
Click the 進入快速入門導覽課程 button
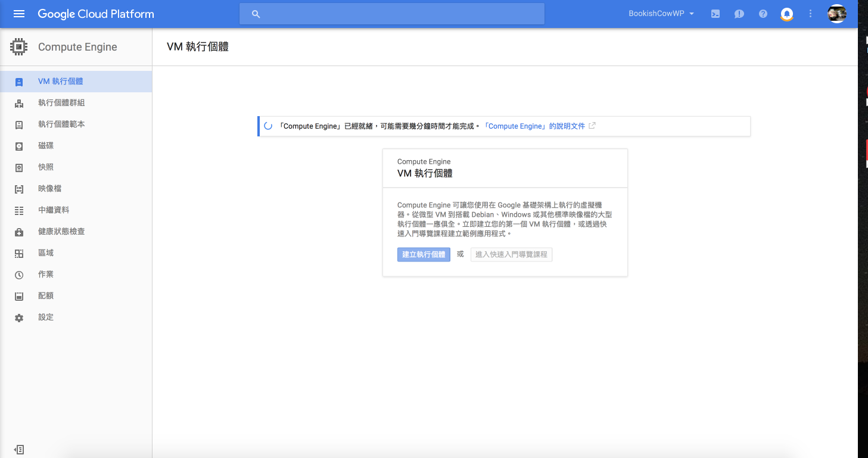tap(511, 255)
